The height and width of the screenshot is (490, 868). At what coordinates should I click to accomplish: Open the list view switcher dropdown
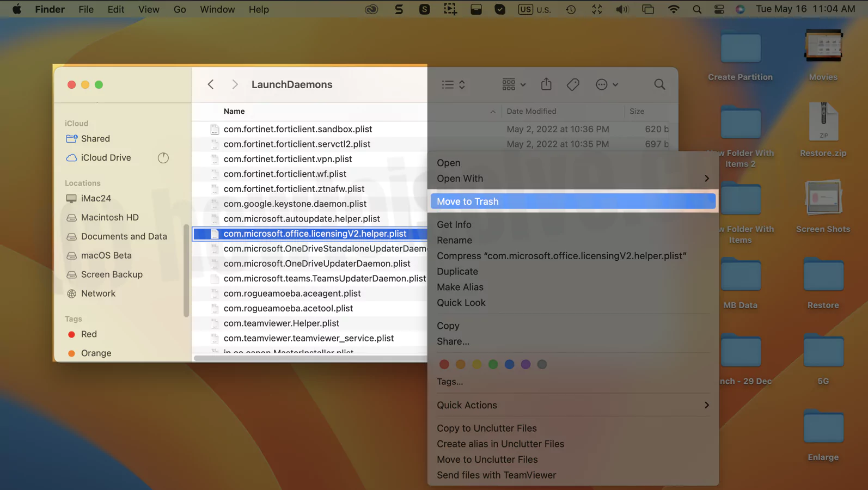454,84
